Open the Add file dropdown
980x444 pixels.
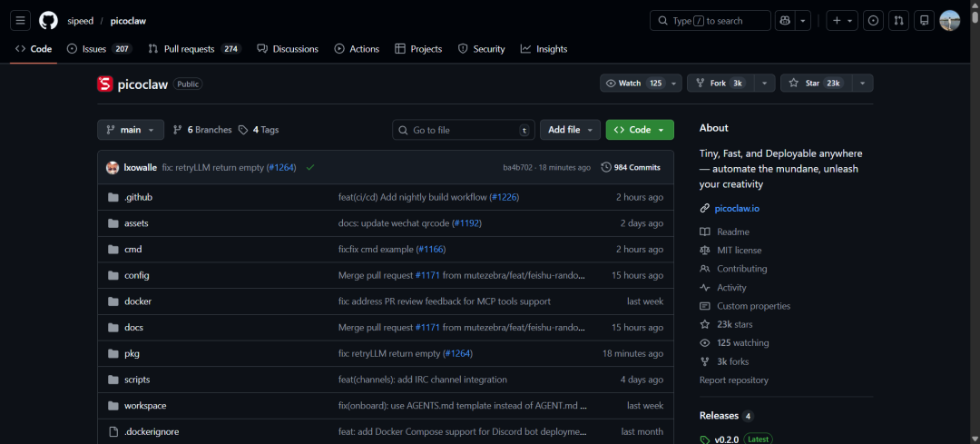[570, 130]
